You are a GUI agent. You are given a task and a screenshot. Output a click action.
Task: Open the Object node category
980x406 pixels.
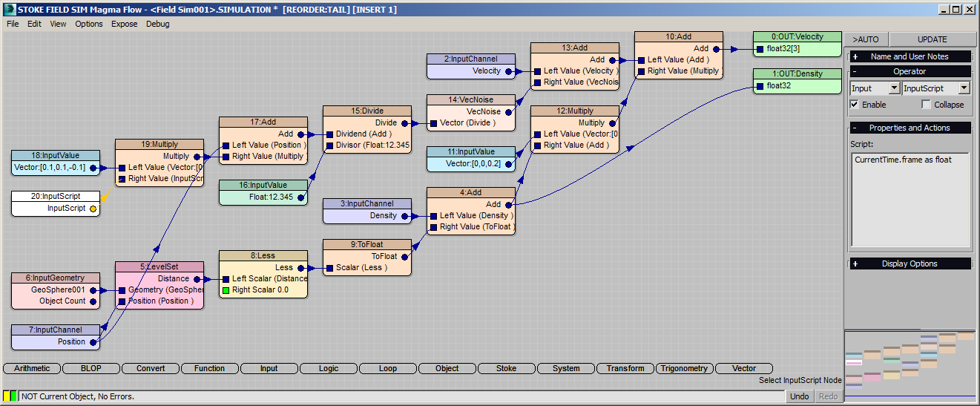[447, 368]
